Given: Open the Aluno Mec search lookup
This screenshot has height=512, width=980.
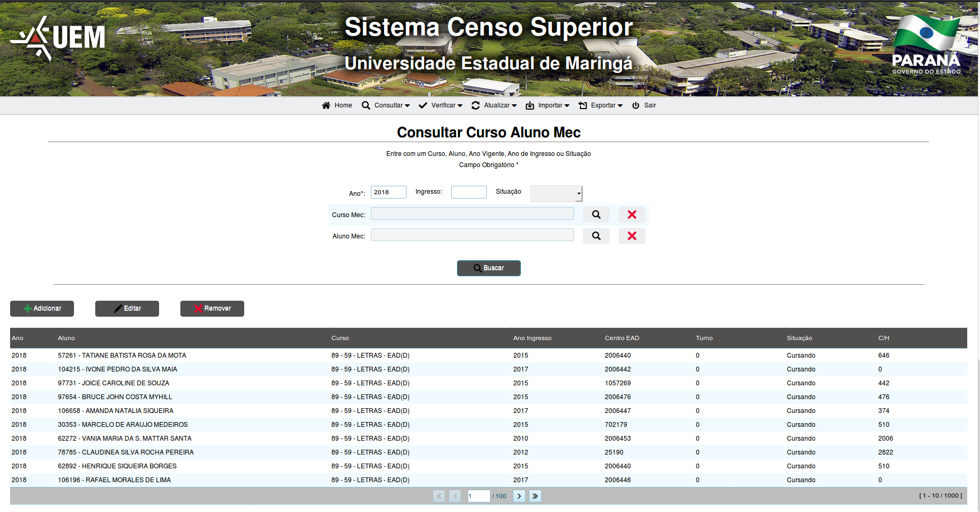Looking at the screenshot, I should tap(596, 235).
